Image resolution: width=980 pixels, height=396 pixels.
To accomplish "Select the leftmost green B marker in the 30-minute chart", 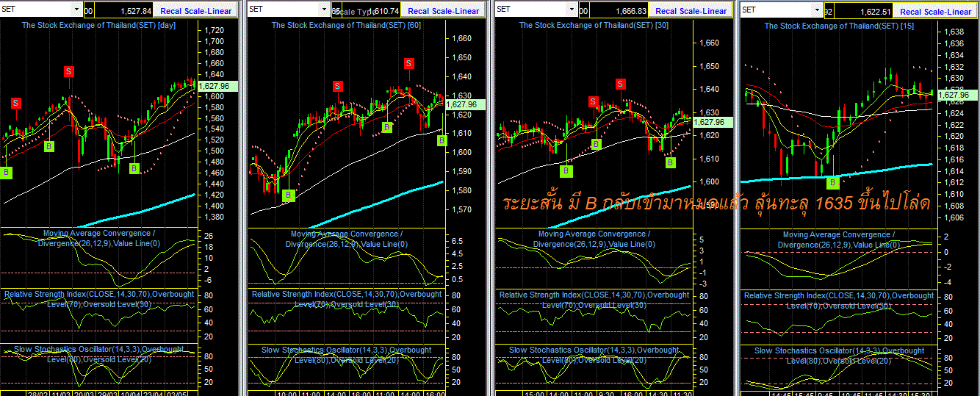I will 566,170.
